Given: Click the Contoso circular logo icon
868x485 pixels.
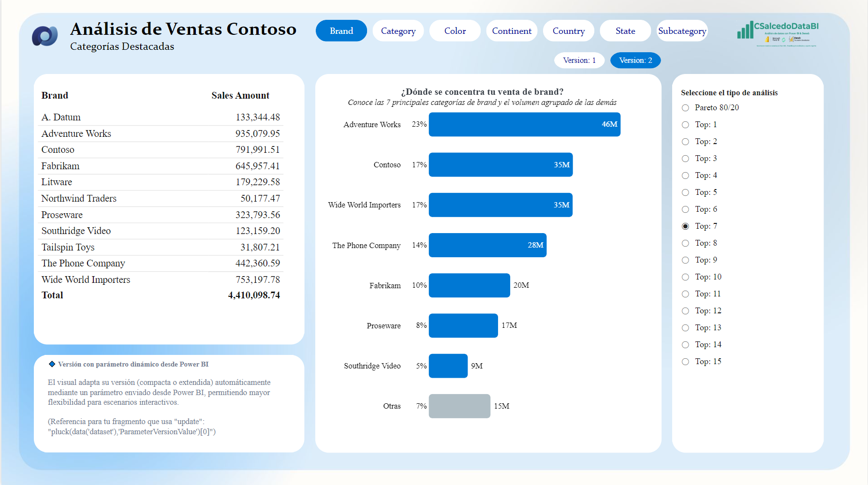Looking at the screenshot, I should pyautogui.click(x=45, y=36).
